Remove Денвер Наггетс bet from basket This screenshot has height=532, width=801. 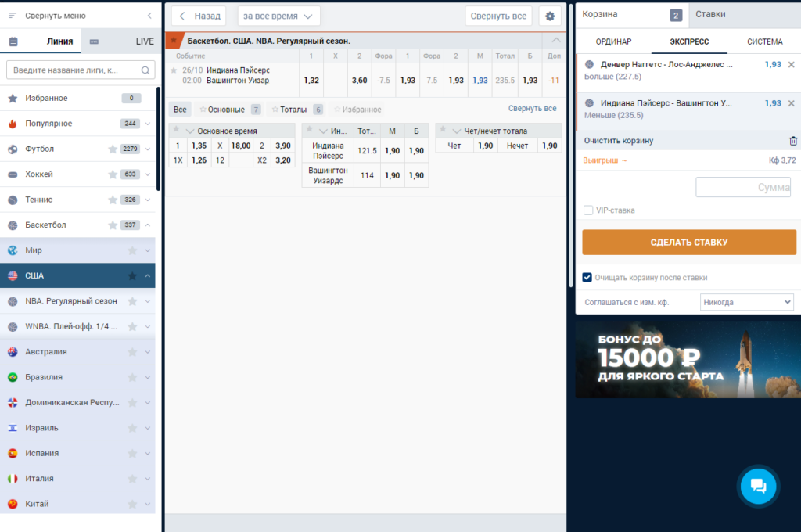[x=792, y=64]
